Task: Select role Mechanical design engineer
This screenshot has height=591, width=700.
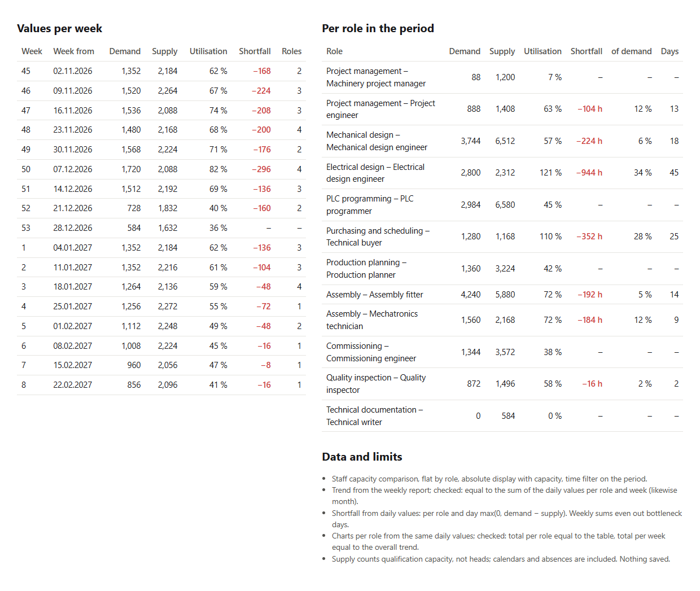Action: (377, 141)
